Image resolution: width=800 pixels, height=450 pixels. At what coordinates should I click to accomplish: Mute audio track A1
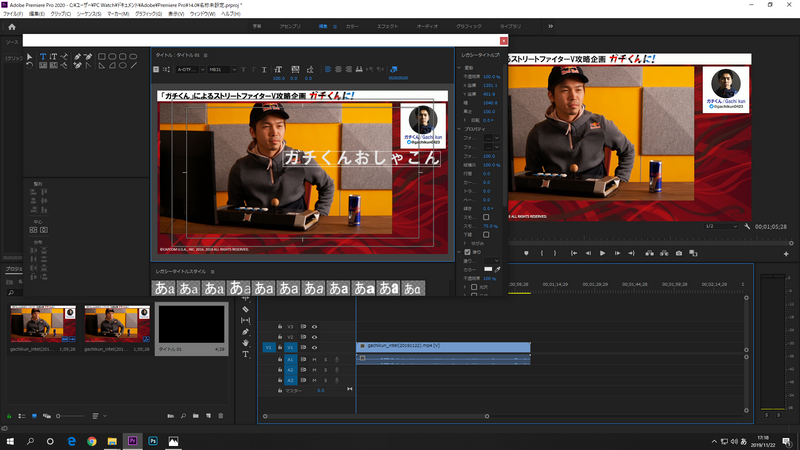point(314,359)
